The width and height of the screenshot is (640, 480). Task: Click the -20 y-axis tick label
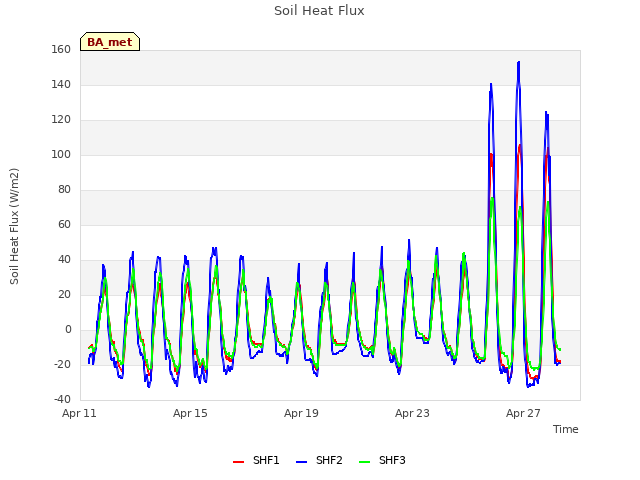[62, 364]
